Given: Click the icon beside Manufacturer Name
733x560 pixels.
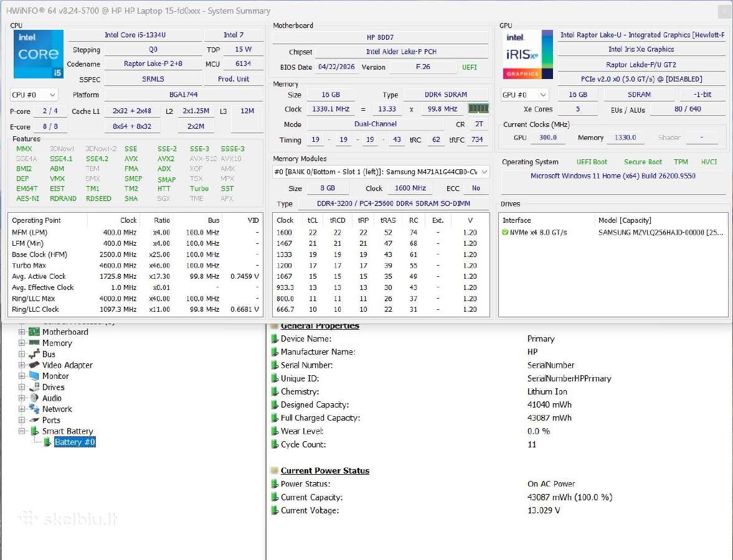Looking at the screenshot, I should (275, 352).
